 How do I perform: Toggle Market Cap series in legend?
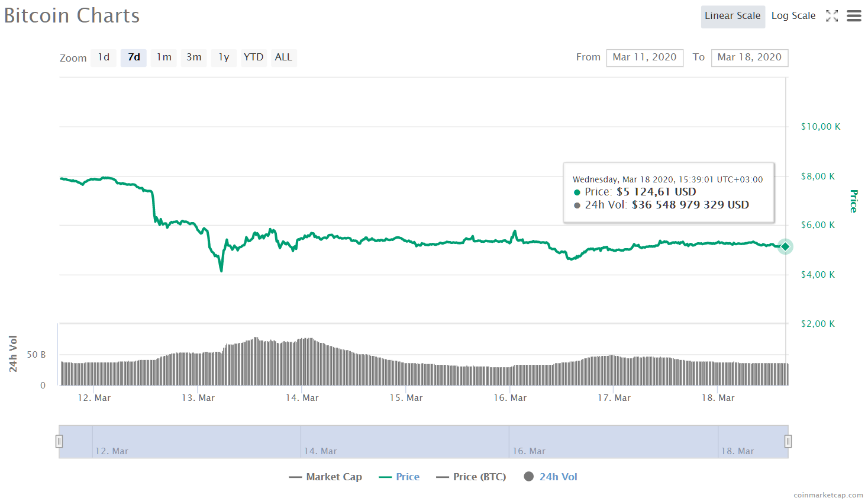[x=325, y=477]
